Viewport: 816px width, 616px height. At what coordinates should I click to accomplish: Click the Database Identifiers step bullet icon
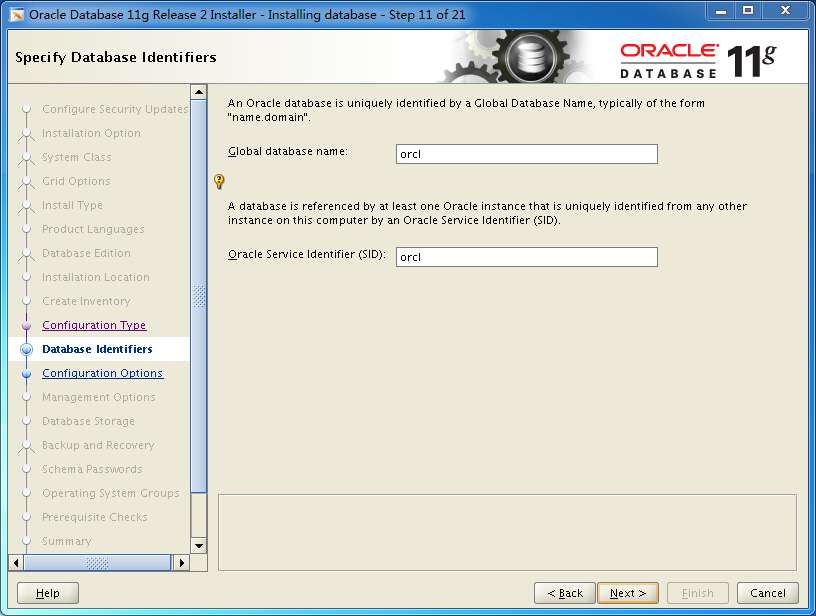pyautogui.click(x=27, y=350)
